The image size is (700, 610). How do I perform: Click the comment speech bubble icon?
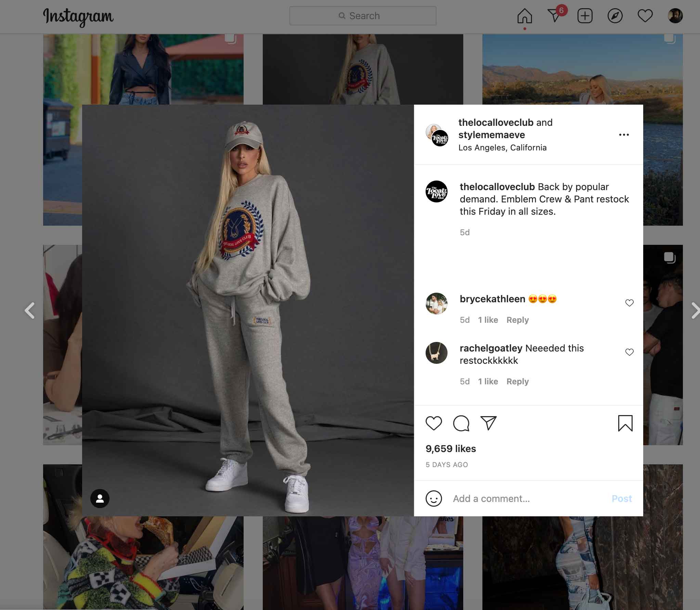click(x=461, y=423)
